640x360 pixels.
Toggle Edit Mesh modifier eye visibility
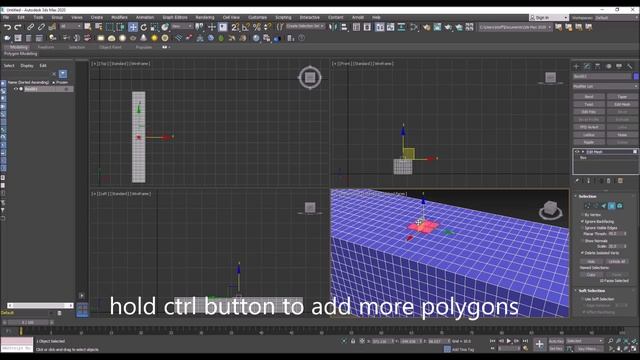click(577, 152)
